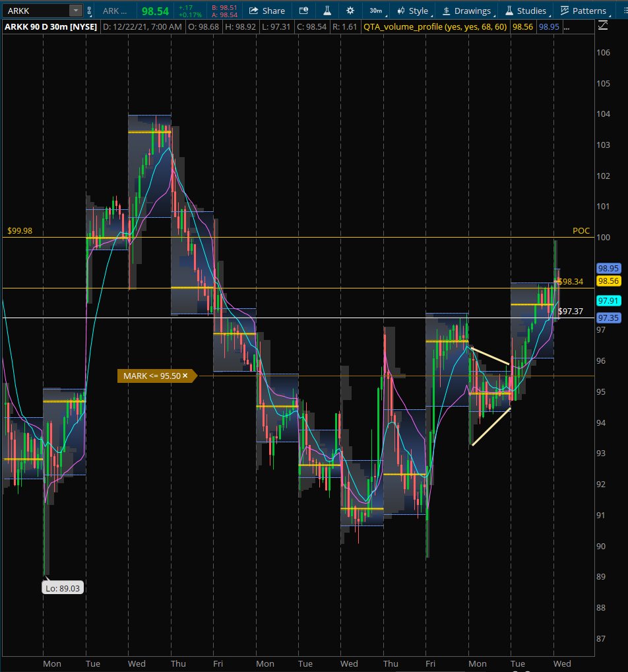Open the Patterns tool from the toolbar
Image resolution: width=628 pixels, height=672 pixels.
[x=583, y=11]
